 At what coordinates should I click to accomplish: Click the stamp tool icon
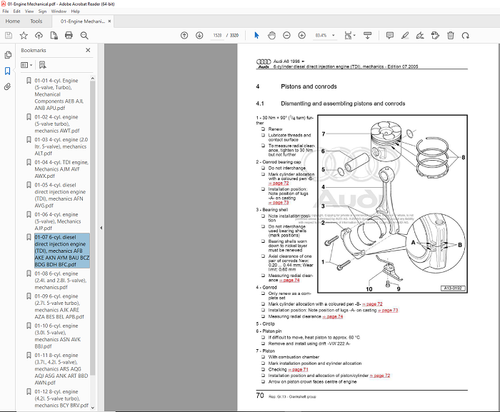point(435,35)
